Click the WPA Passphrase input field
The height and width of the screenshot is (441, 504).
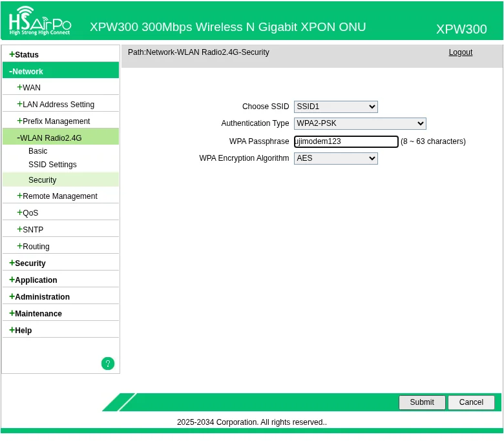tap(346, 141)
